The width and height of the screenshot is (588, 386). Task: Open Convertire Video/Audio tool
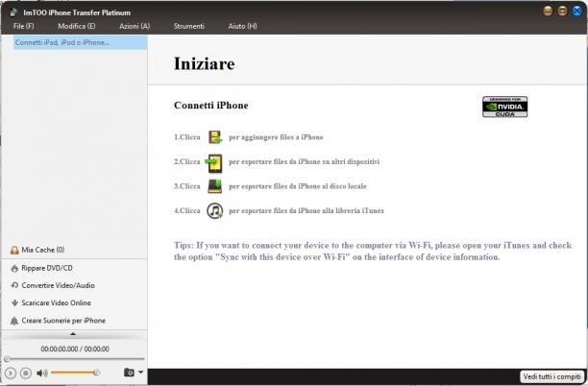pos(58,285)
